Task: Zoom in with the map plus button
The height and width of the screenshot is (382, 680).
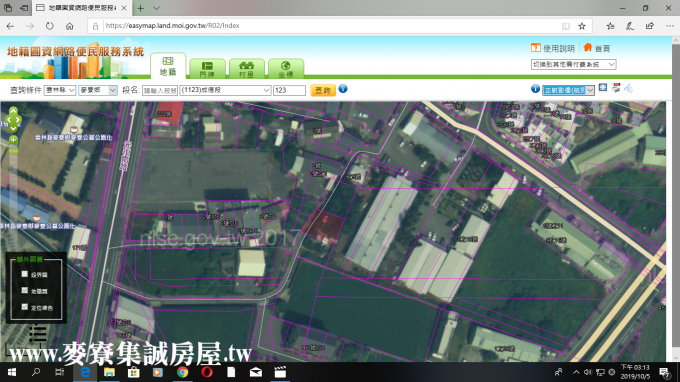Action: (13, 140)
